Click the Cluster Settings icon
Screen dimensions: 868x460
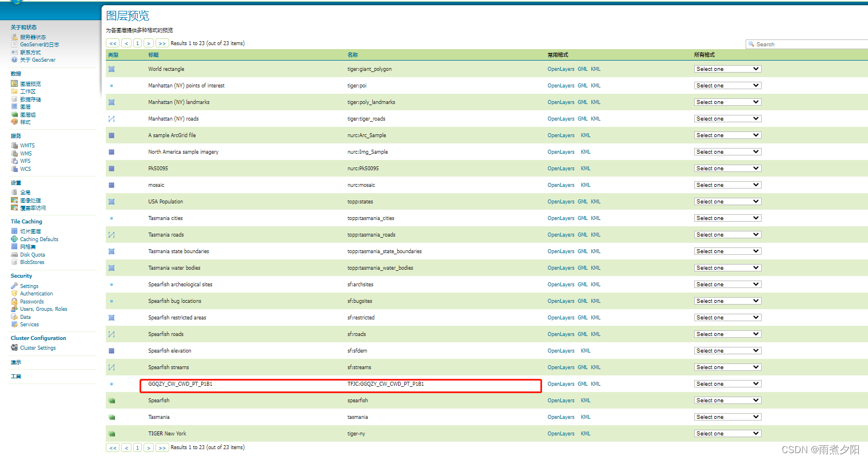(14, 347)
